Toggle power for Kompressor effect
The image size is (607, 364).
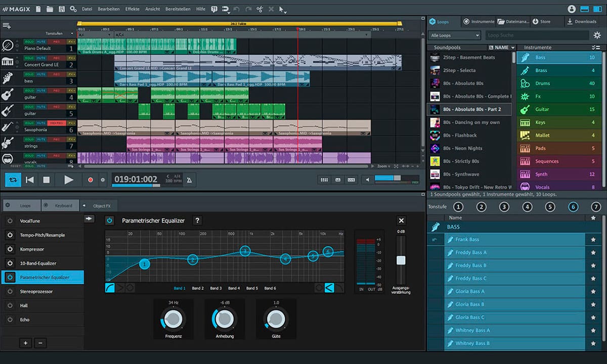coord(10,249)
